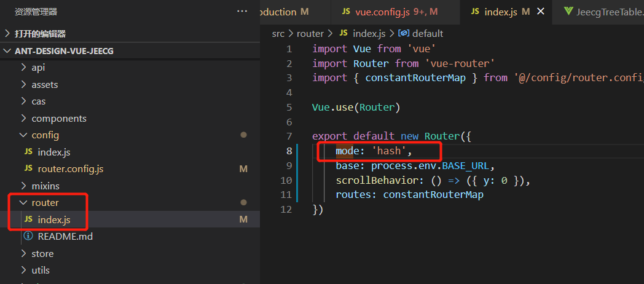Click the src breadcrumb segment
Viewport: 644px width, 284px height.
[x=278, y=33]
